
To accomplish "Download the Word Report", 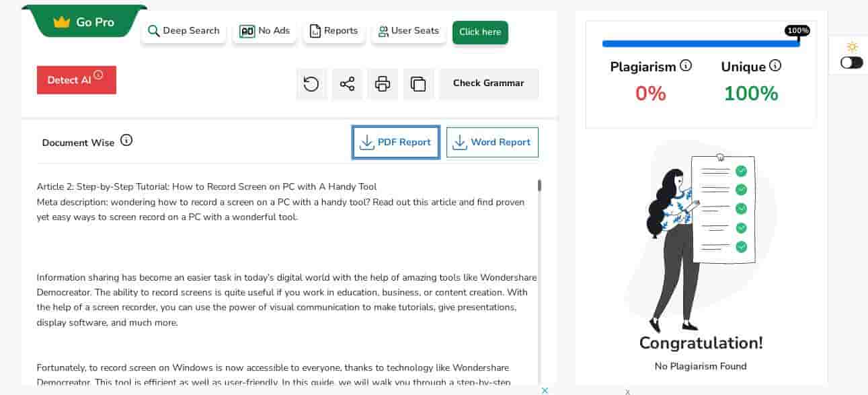I will (x=492, y=143).
